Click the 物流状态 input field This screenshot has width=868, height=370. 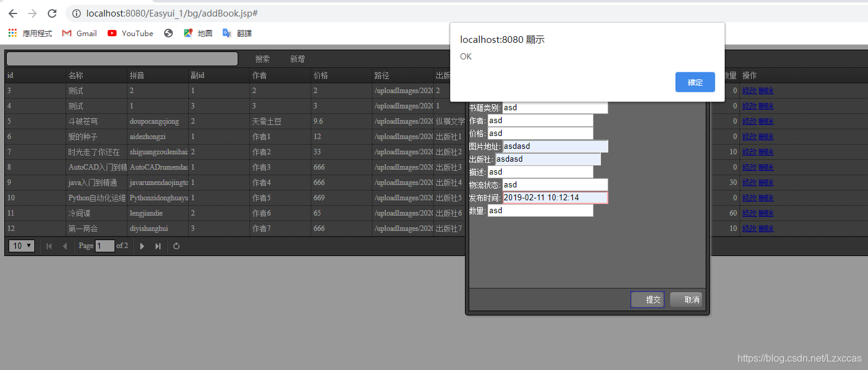[x=555, y=184]
